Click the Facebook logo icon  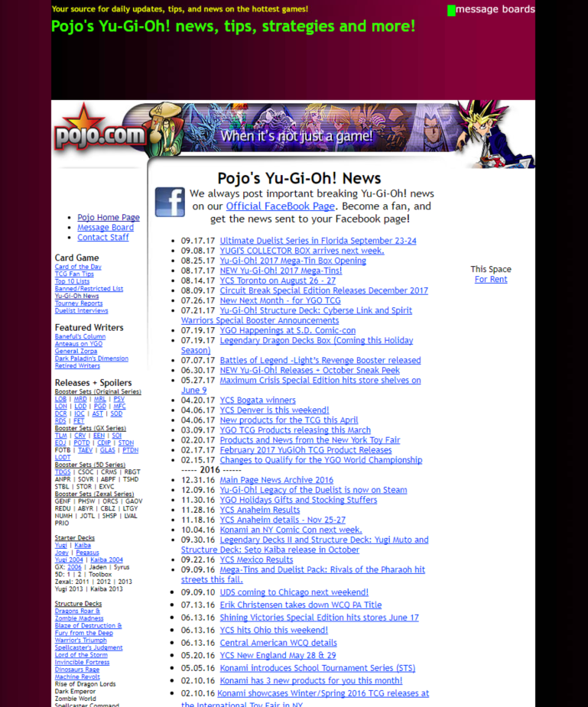170,202
